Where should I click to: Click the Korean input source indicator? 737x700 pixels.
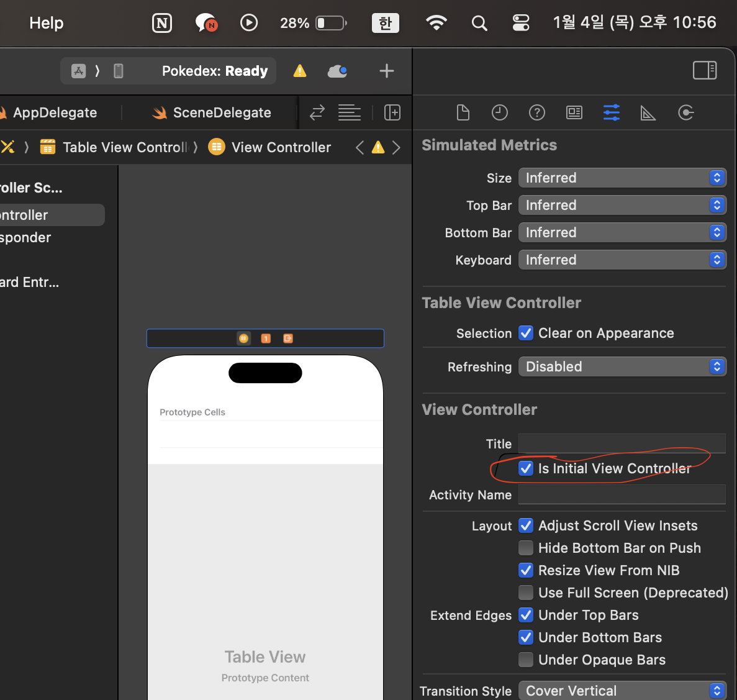pos(386,22)
